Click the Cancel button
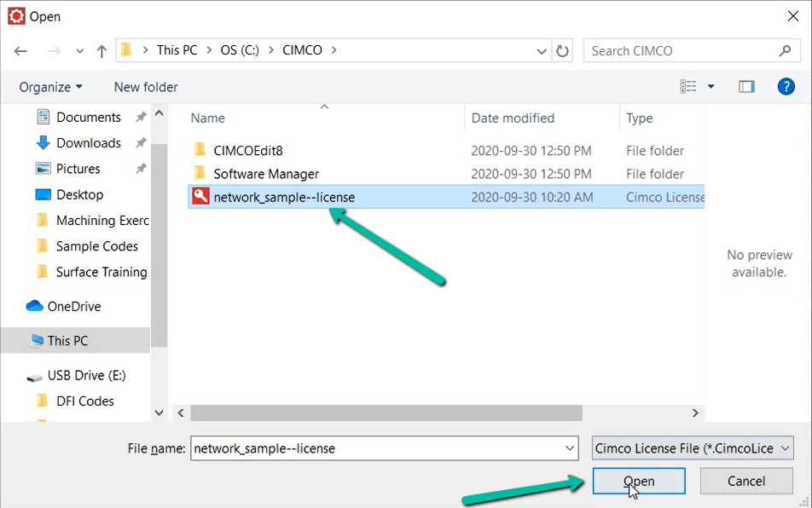812x508 pixels. [746, 481]
